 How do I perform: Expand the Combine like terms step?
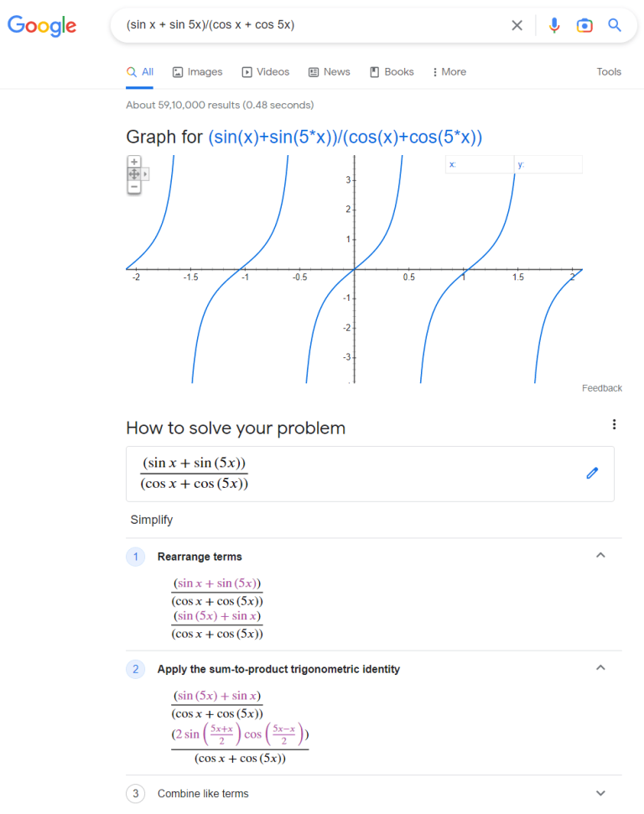pyautogui.click(x=600, y=792)
